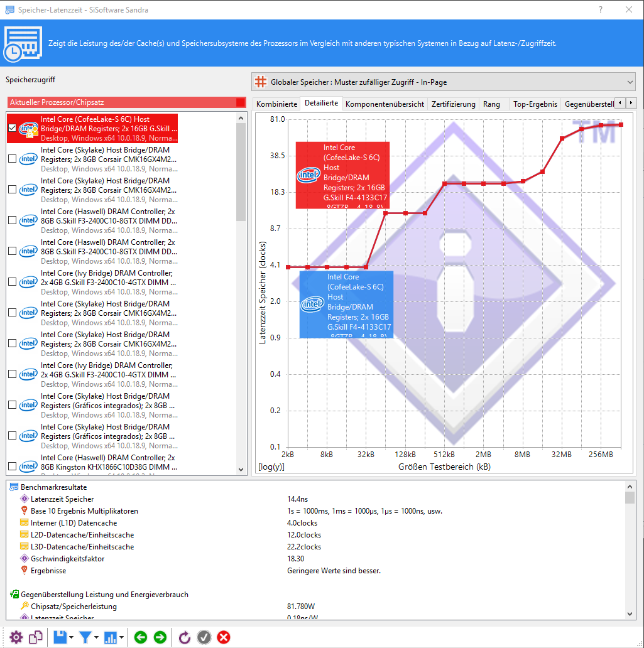This screenshot has height=648, width=644.
Task: Check the Haswell Kingston KHX1866C10D38G checkbox
Action: pos(13,466)
